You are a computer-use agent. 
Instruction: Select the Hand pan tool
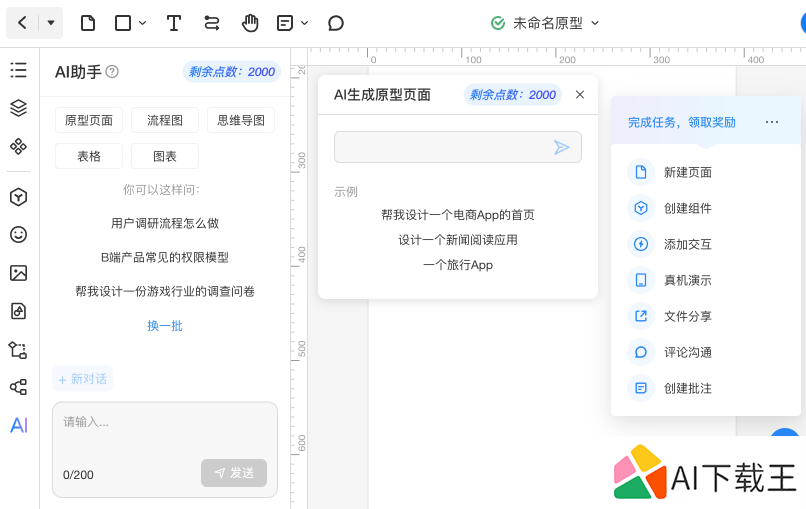[250, 22]
